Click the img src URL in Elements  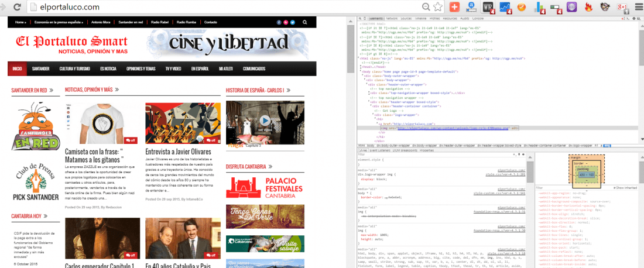[453, 128]
